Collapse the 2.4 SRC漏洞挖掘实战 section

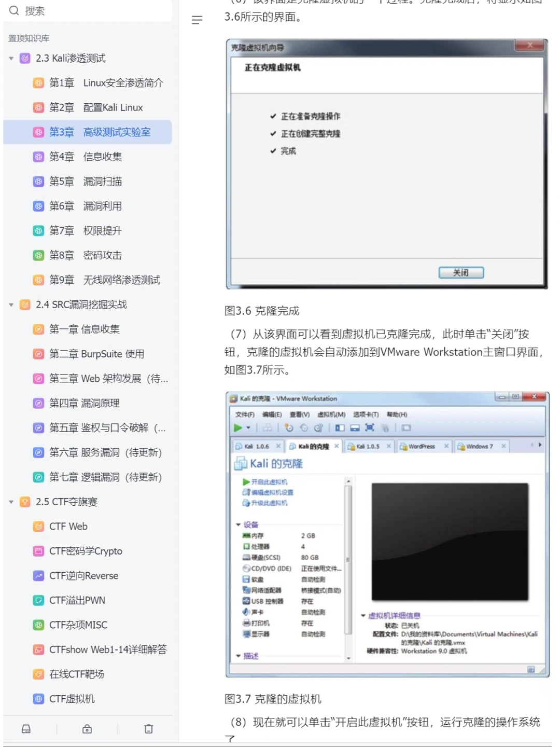pos(11,305)
